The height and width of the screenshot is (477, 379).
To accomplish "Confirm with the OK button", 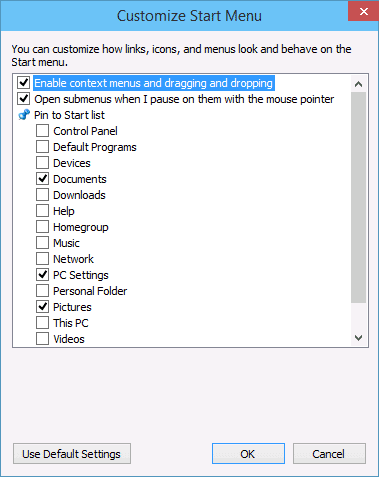I will pyautogui.click(x=248, y=454).
